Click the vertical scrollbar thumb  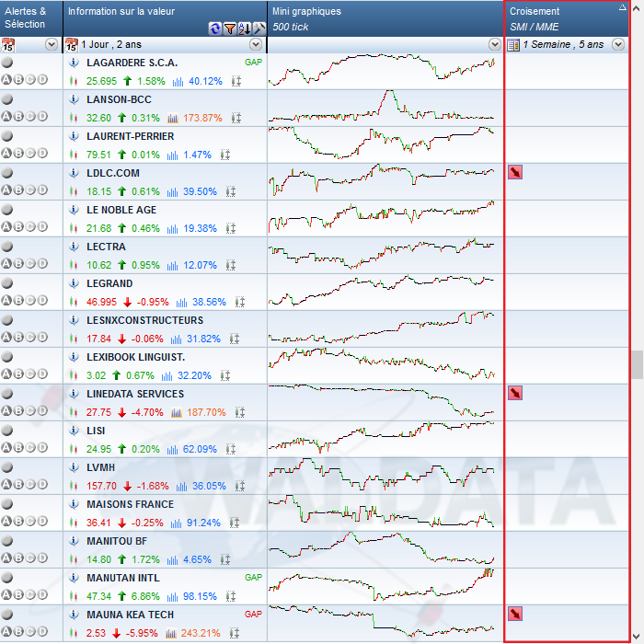637,364
